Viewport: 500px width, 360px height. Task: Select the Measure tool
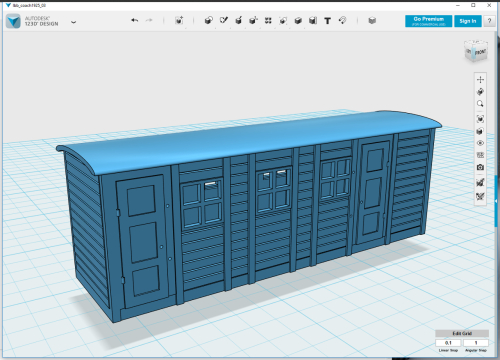click(x=313, y=20)
